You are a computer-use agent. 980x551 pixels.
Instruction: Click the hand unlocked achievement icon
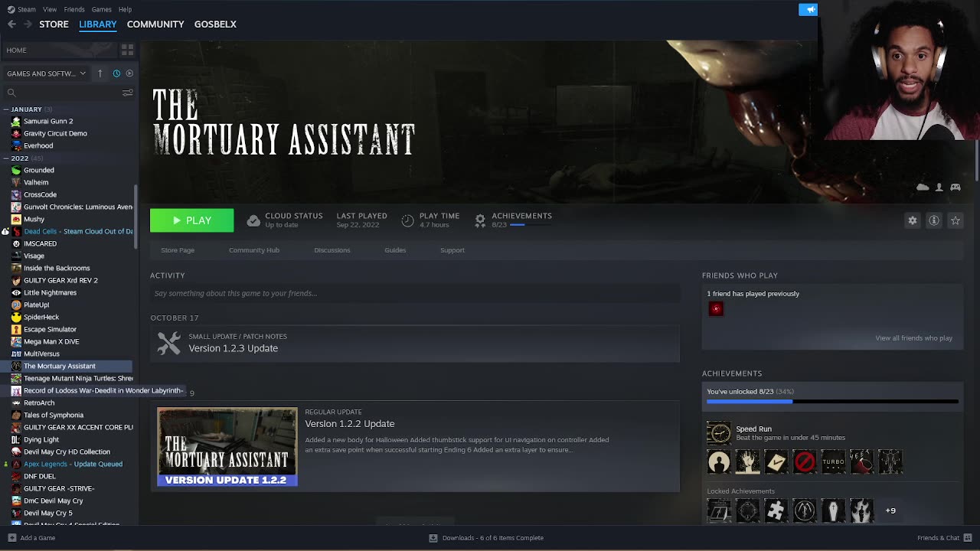pyautogui.click(x=748, y=462)
